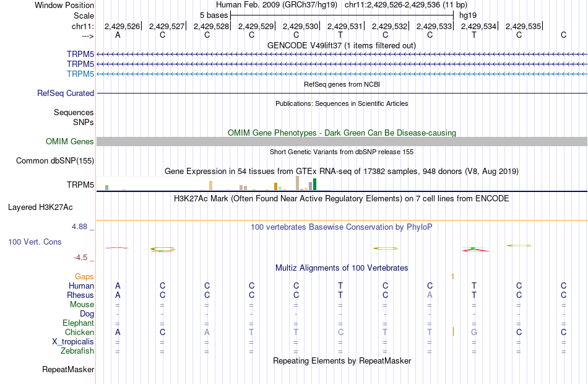Screen dimensions: 588x384
Task: Click the GENCODE V49lift37 track title
Action: point(342,45)
